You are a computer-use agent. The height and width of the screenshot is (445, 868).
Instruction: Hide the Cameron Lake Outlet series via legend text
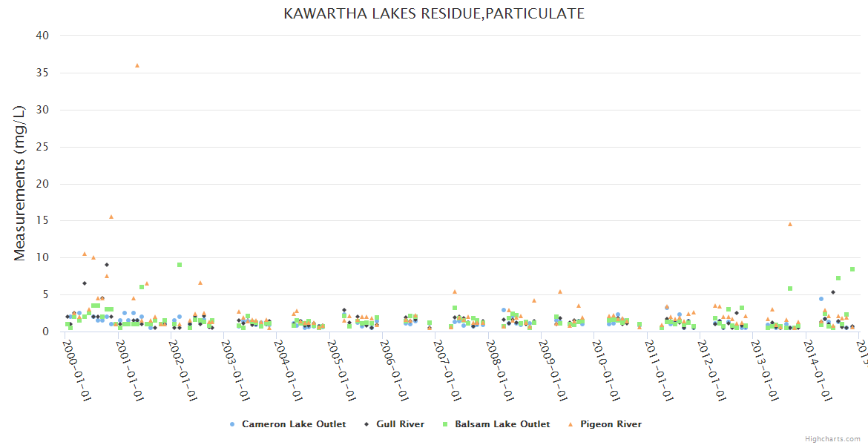[294, 424]
